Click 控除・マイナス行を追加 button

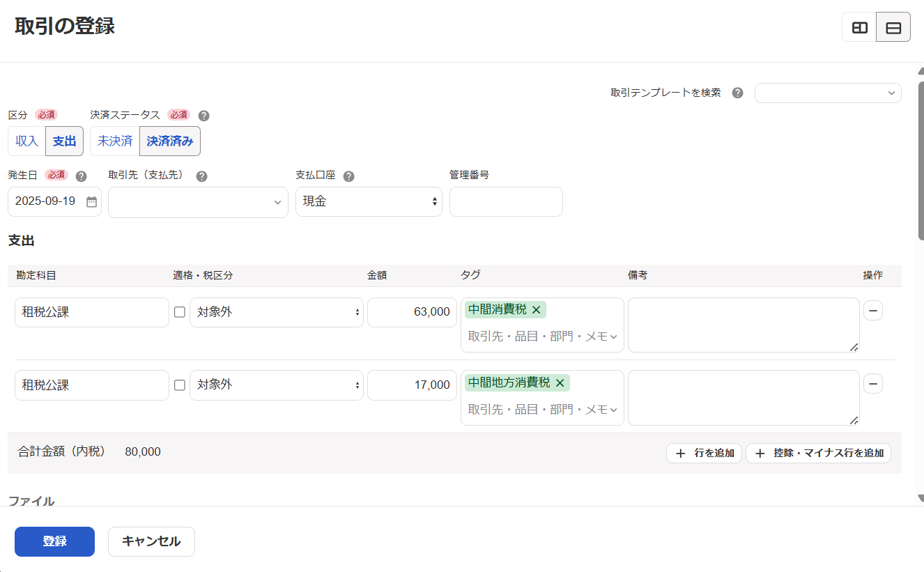[x=818, y=453]
